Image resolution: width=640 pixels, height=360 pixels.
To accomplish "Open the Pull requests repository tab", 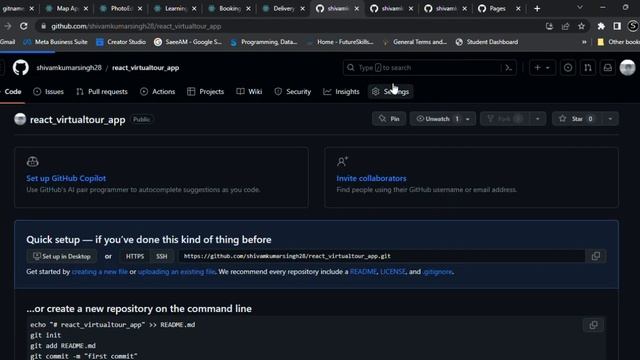I will coord(102,91).
